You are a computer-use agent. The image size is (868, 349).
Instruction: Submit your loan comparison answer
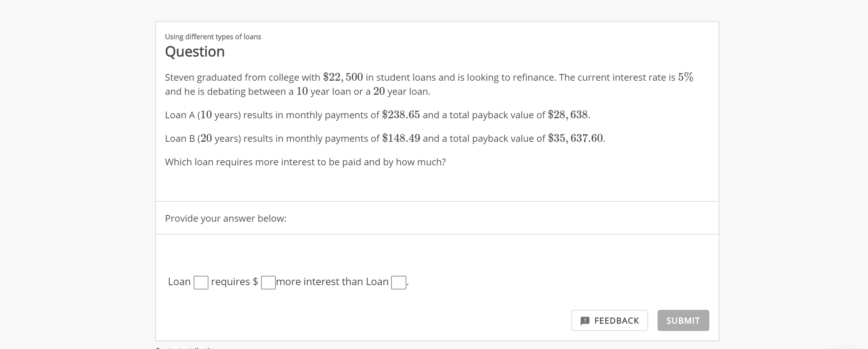coord(683,320)
